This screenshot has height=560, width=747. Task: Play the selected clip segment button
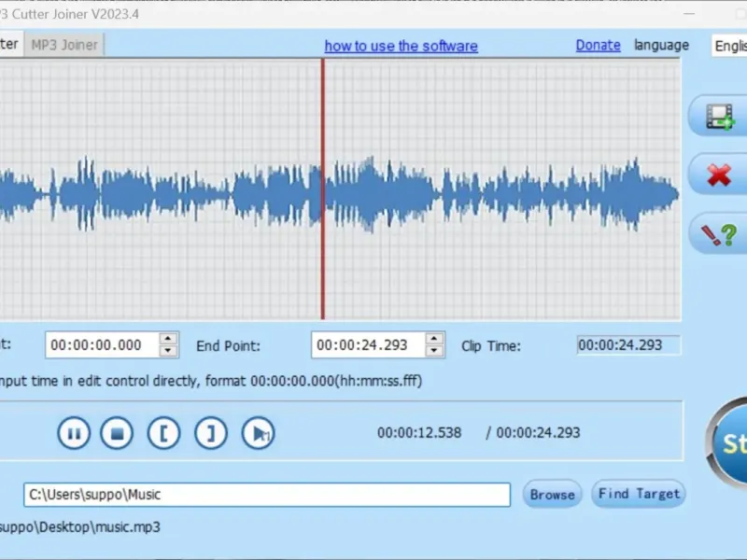coord(259,433)
